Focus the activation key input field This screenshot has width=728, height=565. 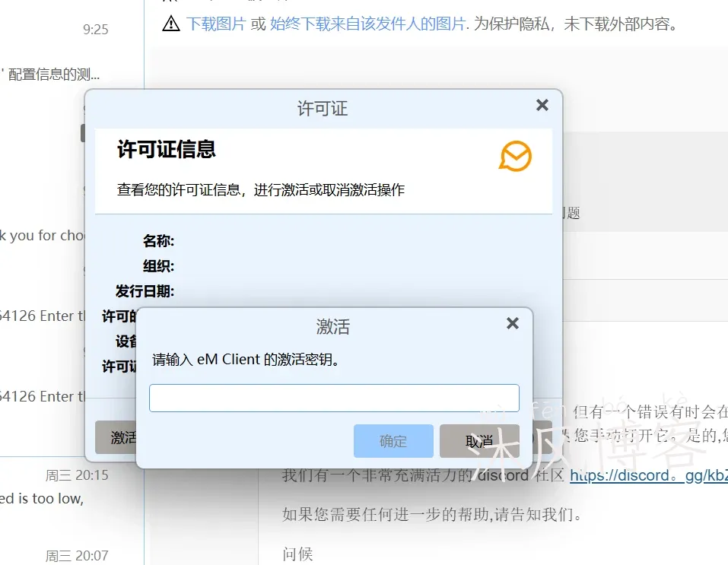pos(334,398)
